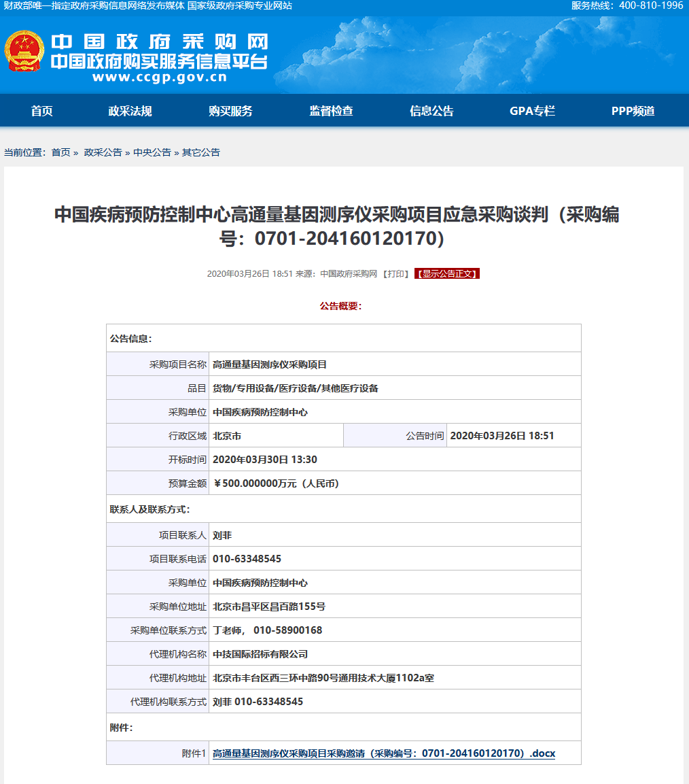This screenshot has width=689, height=784.
Task: Go to 购买服务 section
Action: [x=230, y=111]
